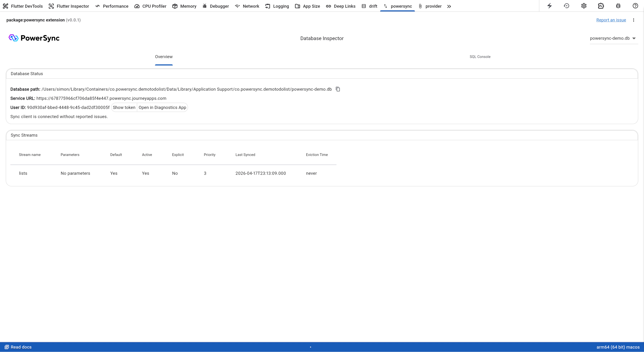Switch to the SQL Console tab
Viewport: 644px width, 352px height.
point(480,57)
